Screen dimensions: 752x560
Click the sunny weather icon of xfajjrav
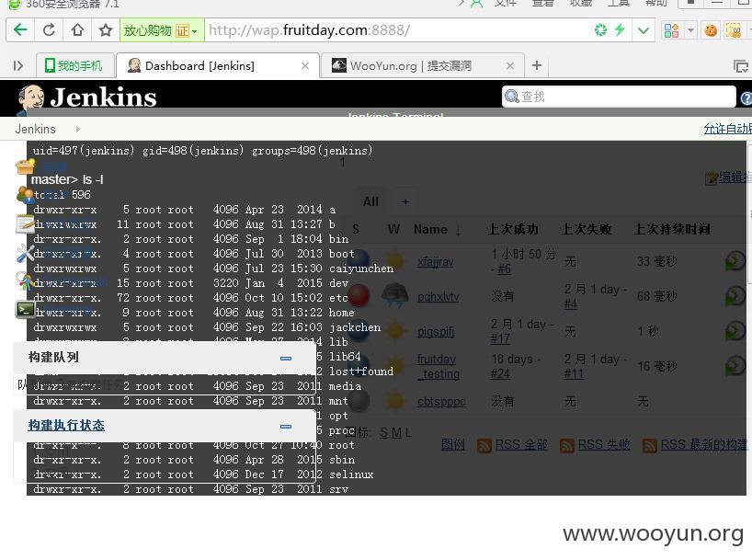pyautogui.click(x=395, y=261)
